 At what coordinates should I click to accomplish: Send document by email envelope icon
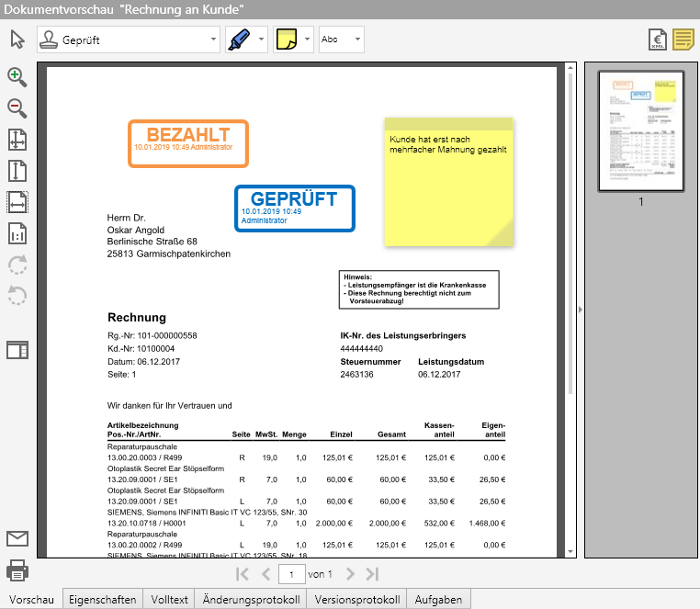pos(17,539)
